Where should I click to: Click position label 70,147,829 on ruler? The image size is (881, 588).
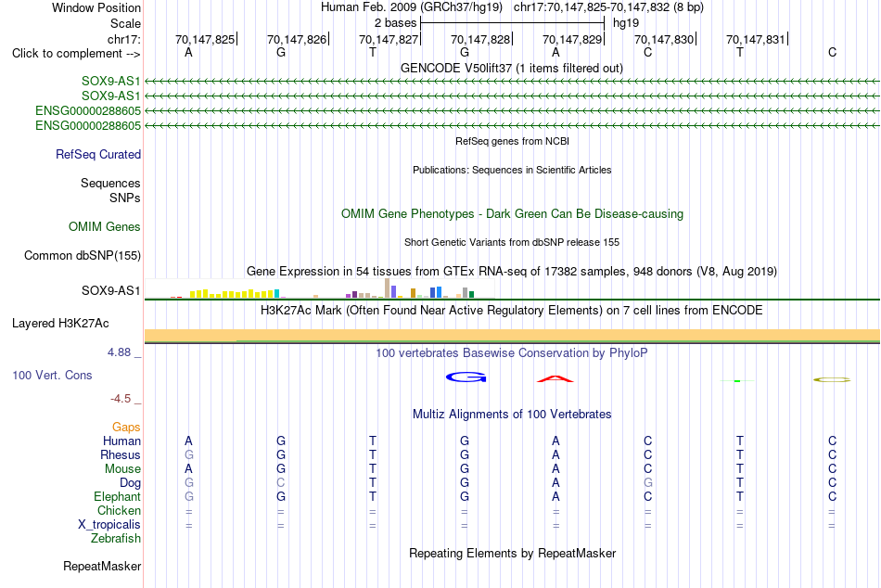[572, 39]
